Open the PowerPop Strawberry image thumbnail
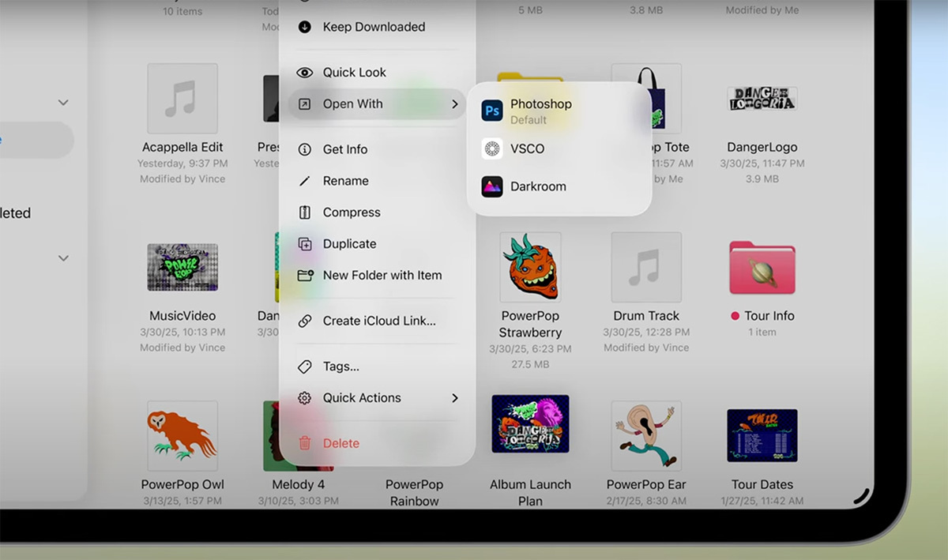This screenshot has width=948, height=560. (530, 266)
